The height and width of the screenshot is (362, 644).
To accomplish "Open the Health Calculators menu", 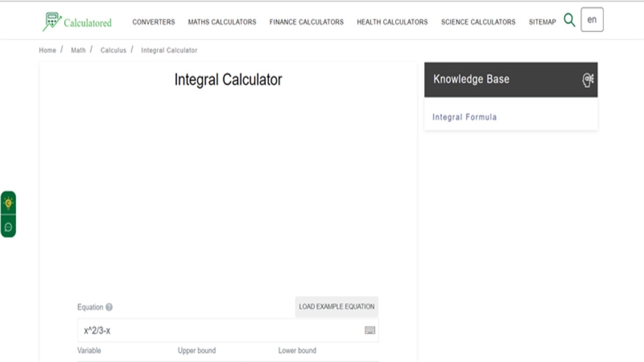I will point(392,21).
